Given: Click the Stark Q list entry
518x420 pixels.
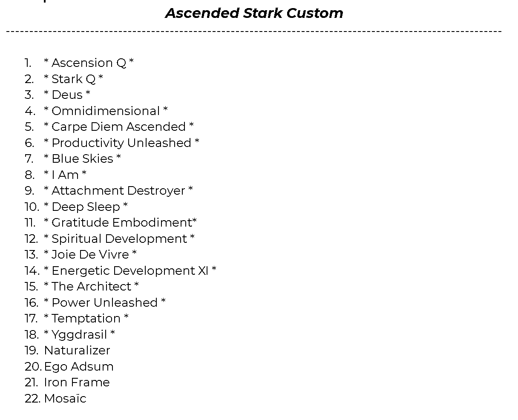Looking at the screenshot, I should click(x=73, y=79).
